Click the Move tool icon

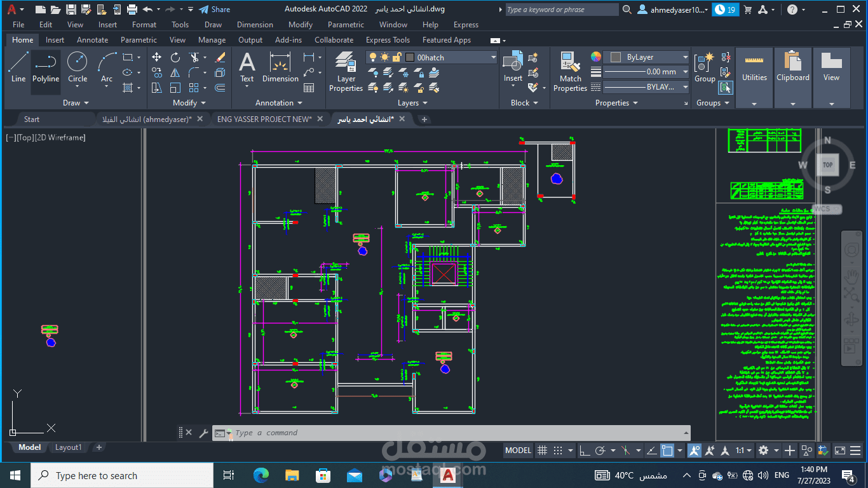(157, 57)
